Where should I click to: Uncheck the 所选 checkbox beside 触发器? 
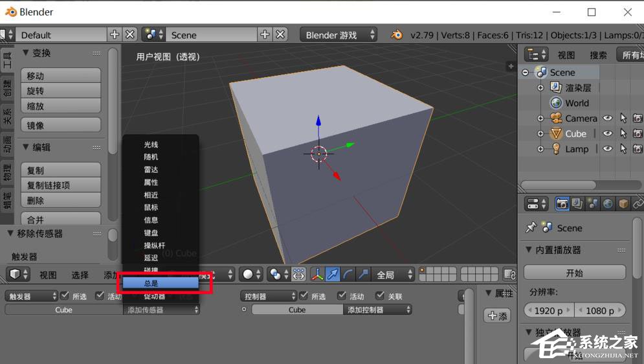(65, 296)
